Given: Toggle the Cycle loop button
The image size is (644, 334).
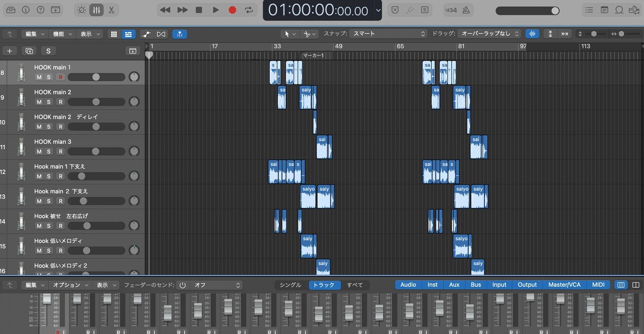Looking at the screenshot, I should tap(249, 10).
